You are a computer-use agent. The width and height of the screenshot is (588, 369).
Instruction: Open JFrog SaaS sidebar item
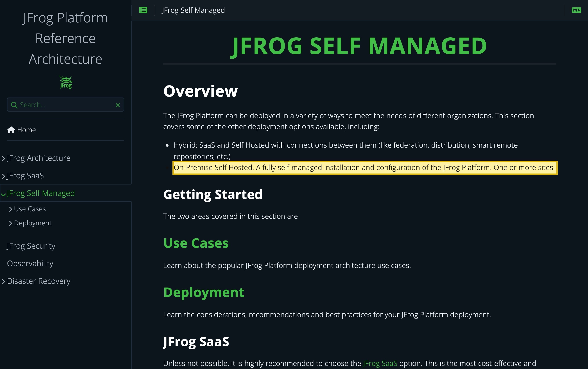pyautogui.click(x=25, y=176)
